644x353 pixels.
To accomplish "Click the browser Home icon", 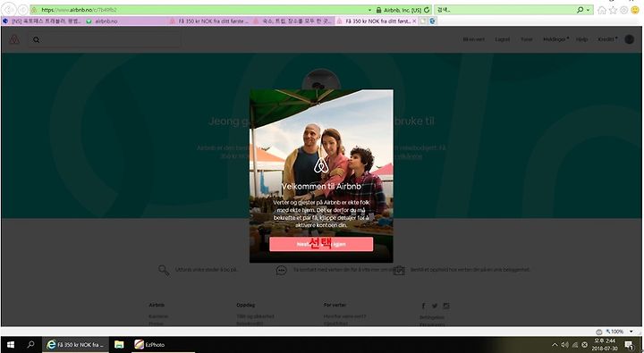I will point(602,10).
